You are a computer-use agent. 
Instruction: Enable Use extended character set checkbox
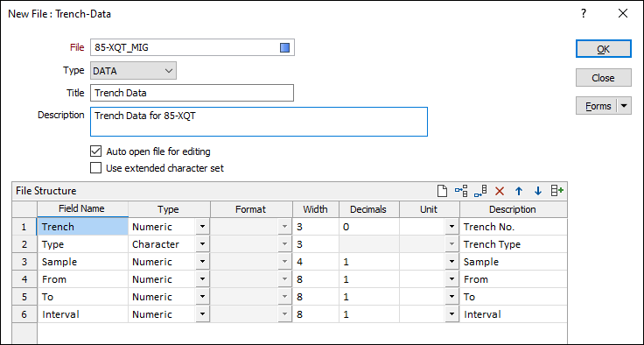(x=95, y=168)
